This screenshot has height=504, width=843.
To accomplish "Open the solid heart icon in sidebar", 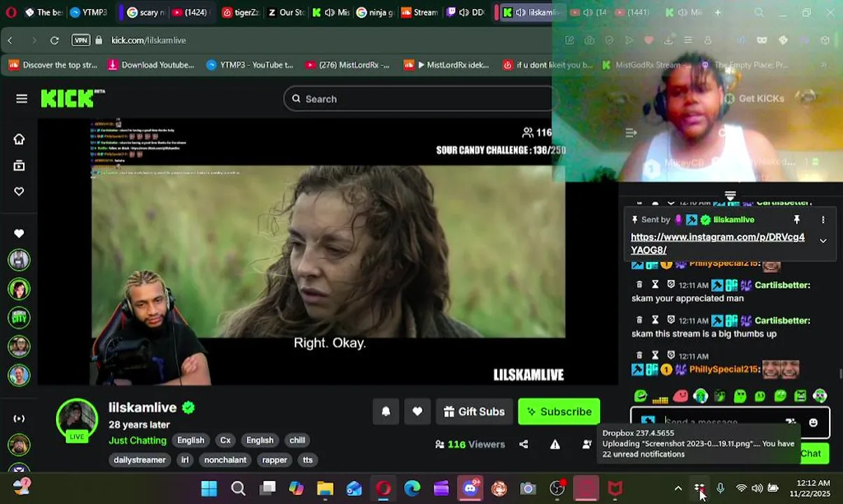I will 19,233.
